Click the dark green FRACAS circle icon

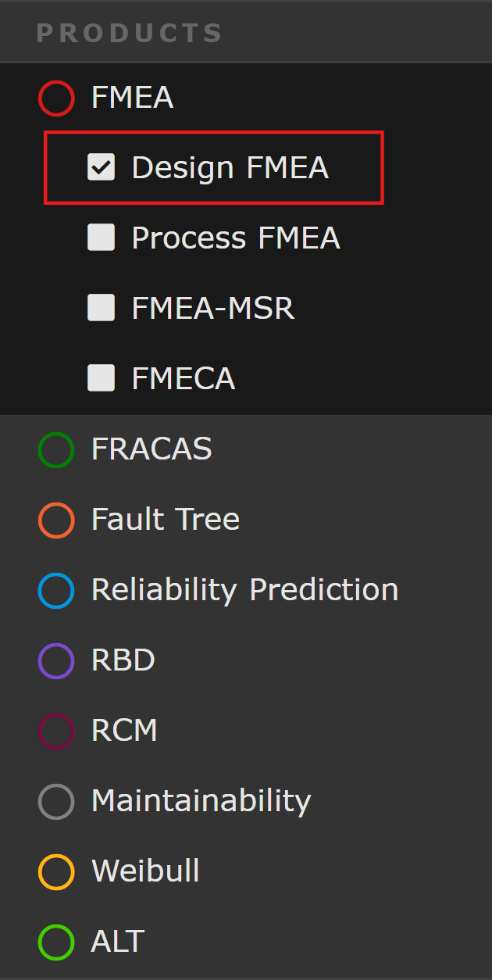click(56, 450)
